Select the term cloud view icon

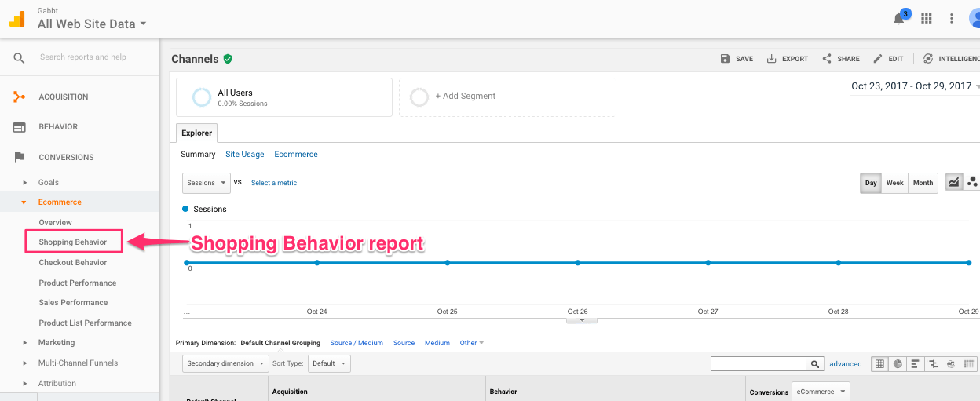click(x=951, y=364)
